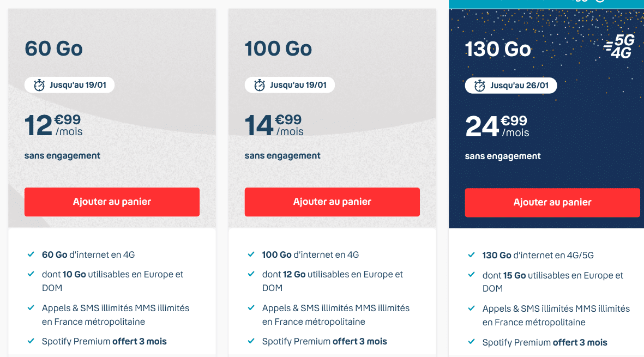
Task: Click "Ajouter au panier" on the 130 Go plan
Action: (552, 202)
